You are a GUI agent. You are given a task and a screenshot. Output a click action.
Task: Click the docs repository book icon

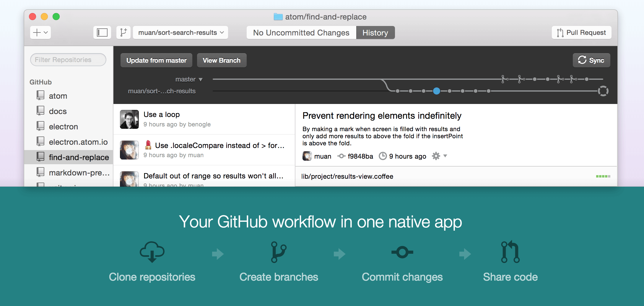40,110
